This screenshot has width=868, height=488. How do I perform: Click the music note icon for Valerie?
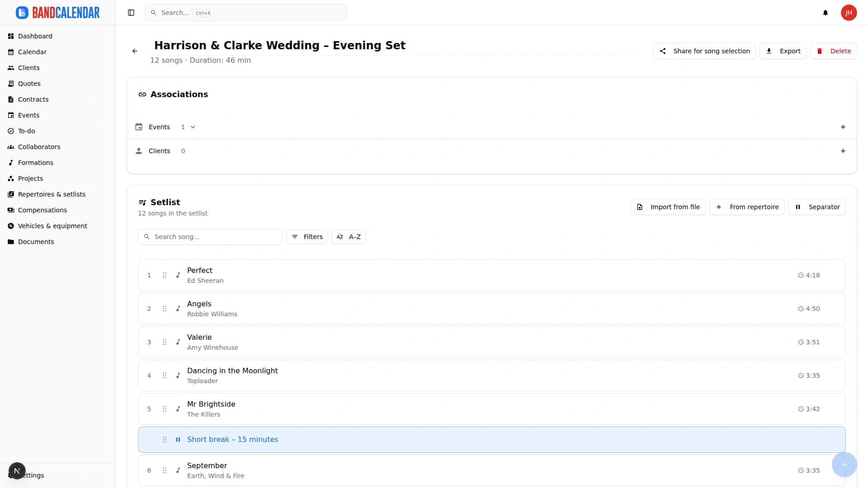pos(178,342)
